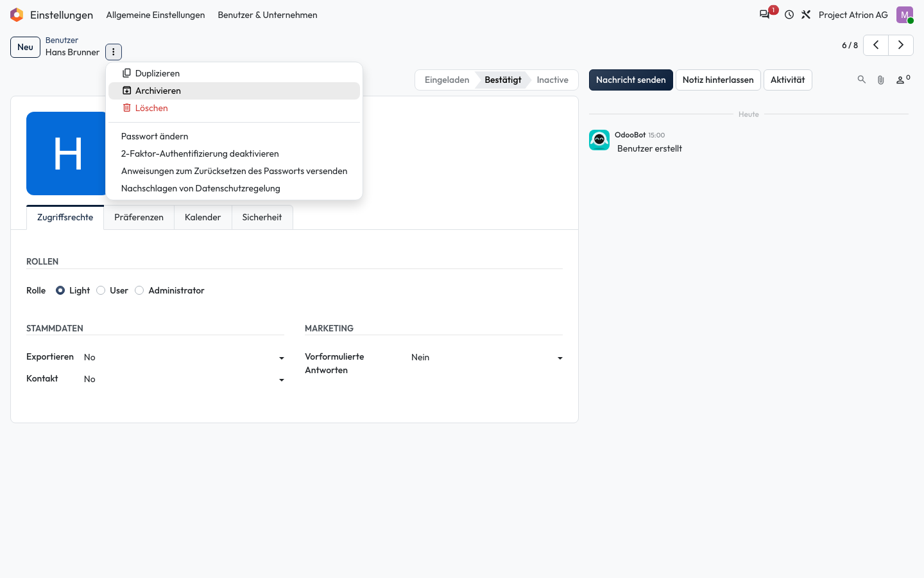Go to next user record
Screen dimensions: 924x578
click(901, 45)
